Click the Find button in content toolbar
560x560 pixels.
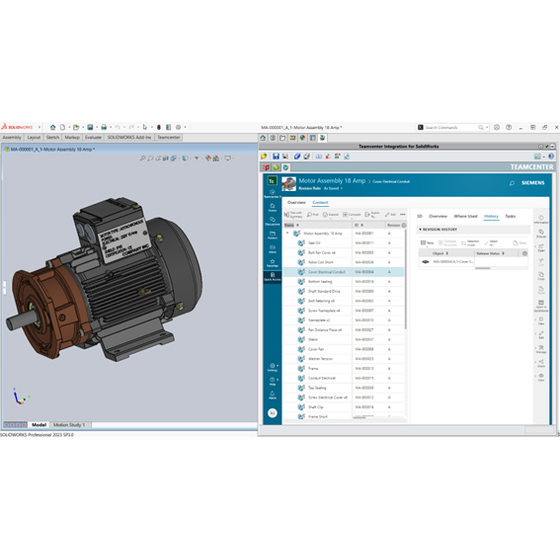click(312, 215)
